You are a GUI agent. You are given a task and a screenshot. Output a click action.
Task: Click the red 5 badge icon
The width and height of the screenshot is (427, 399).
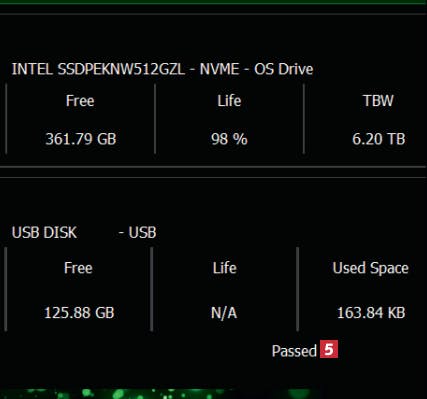pos(329,349)
